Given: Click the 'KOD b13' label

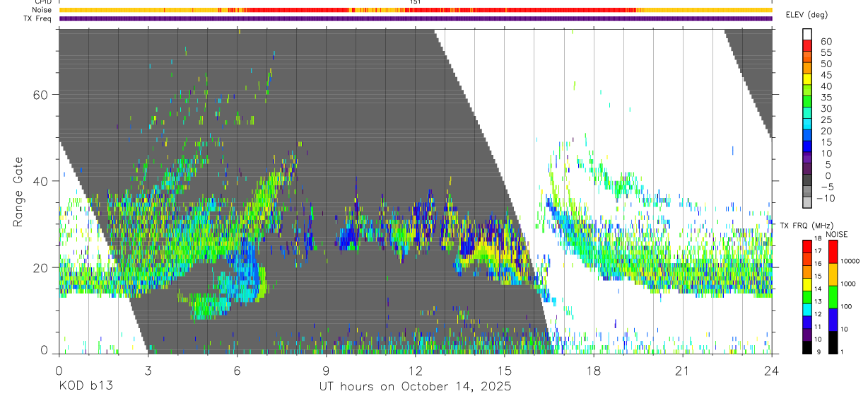Looking at the screenshot, I should click(85, 386).
